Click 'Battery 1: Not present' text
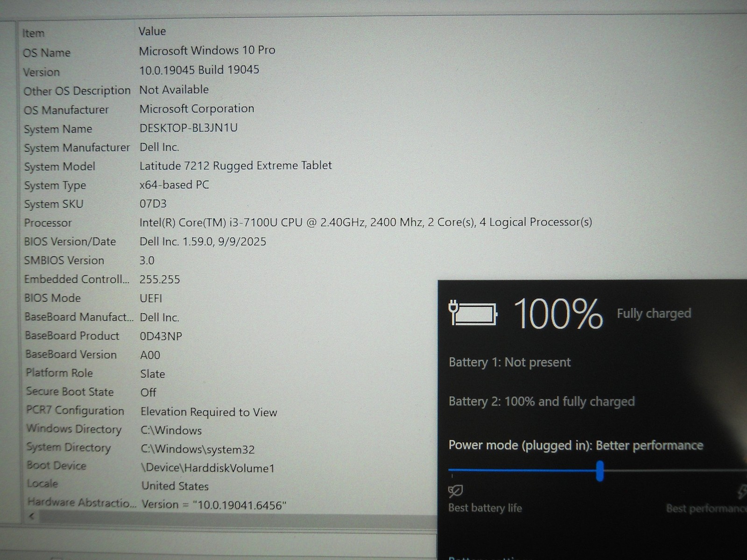This screenshot has height=560, width=747. 510,363
